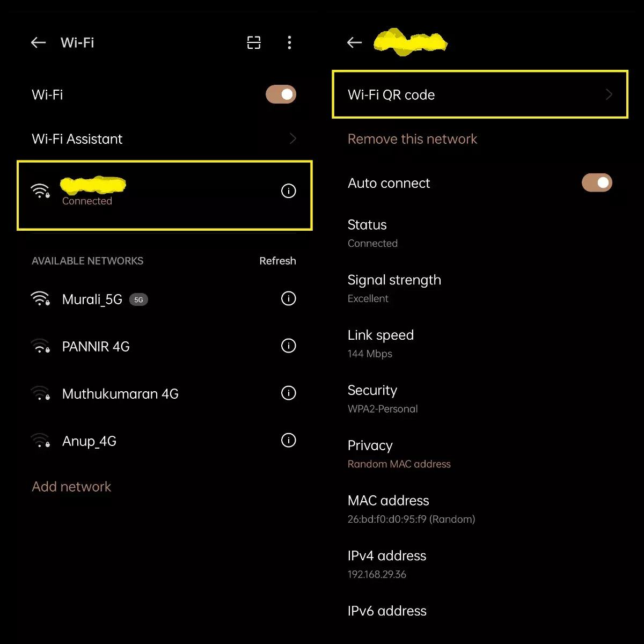Expand Wi-Fi Assistant chevron

[293, 139]
